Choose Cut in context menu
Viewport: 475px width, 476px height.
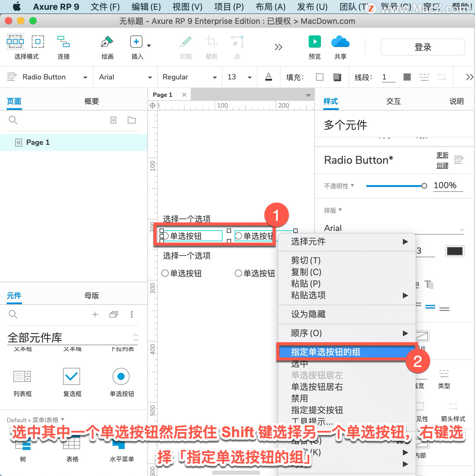[x=347, y=260]
